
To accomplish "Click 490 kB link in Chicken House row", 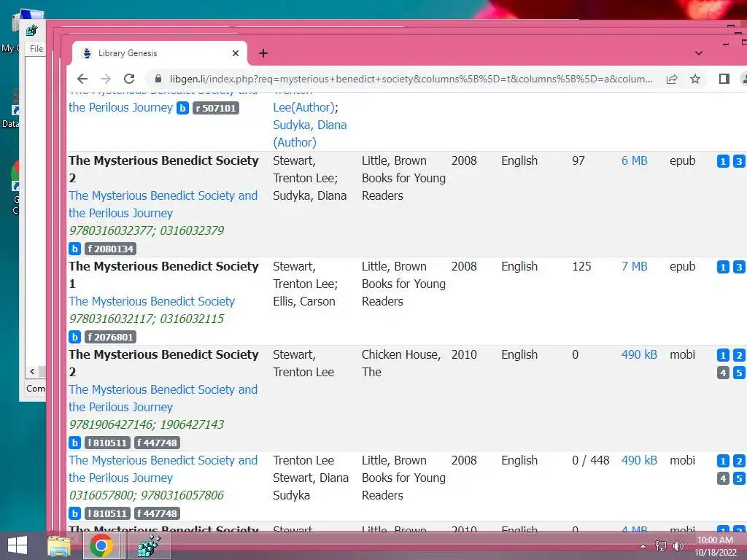I will 639,355.
